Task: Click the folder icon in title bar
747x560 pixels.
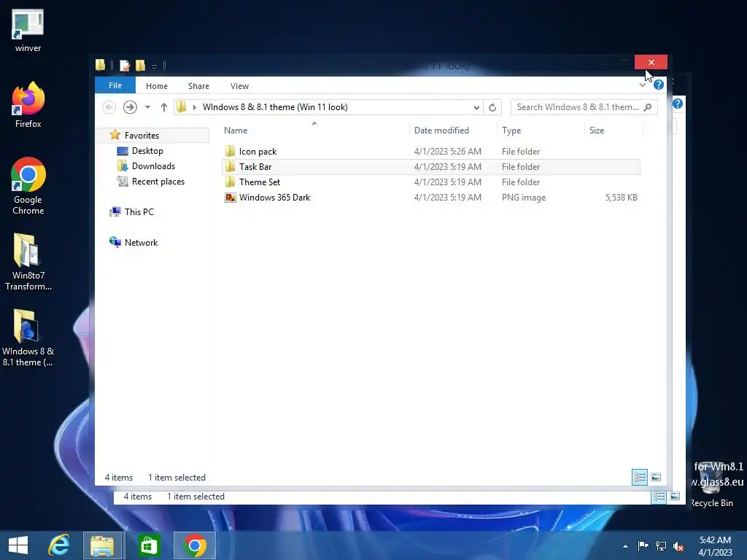Action: 100,65
